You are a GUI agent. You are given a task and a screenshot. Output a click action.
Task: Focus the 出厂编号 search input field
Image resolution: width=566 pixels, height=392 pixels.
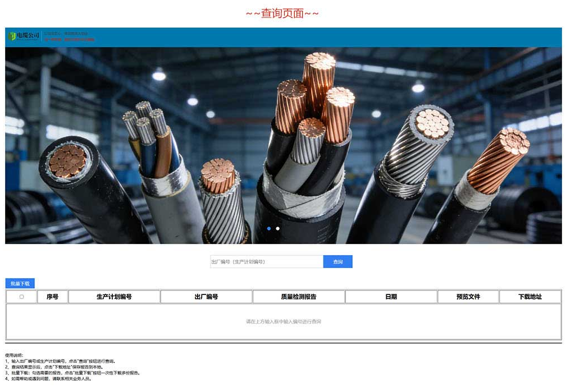tap(266, 261)
